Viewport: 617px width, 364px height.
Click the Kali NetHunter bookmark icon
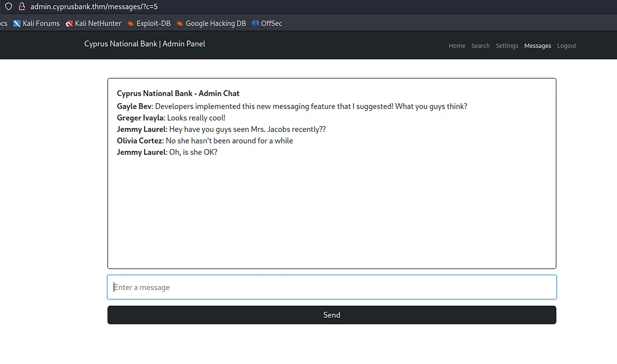[x=70, y=23]
